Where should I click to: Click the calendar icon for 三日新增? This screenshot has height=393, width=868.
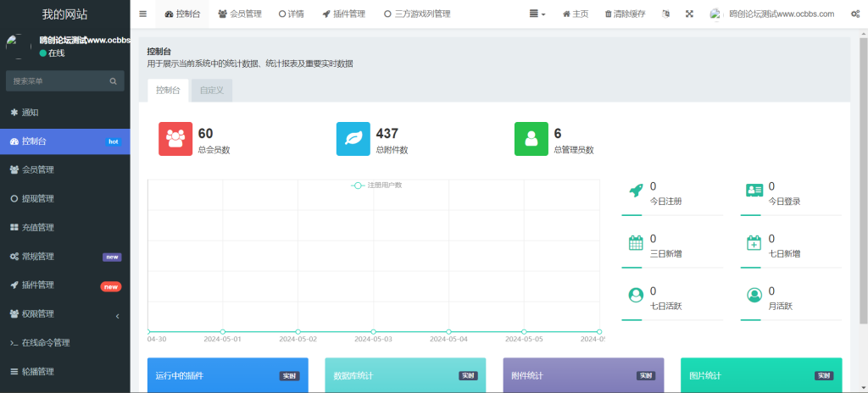(x=636, y=243)
